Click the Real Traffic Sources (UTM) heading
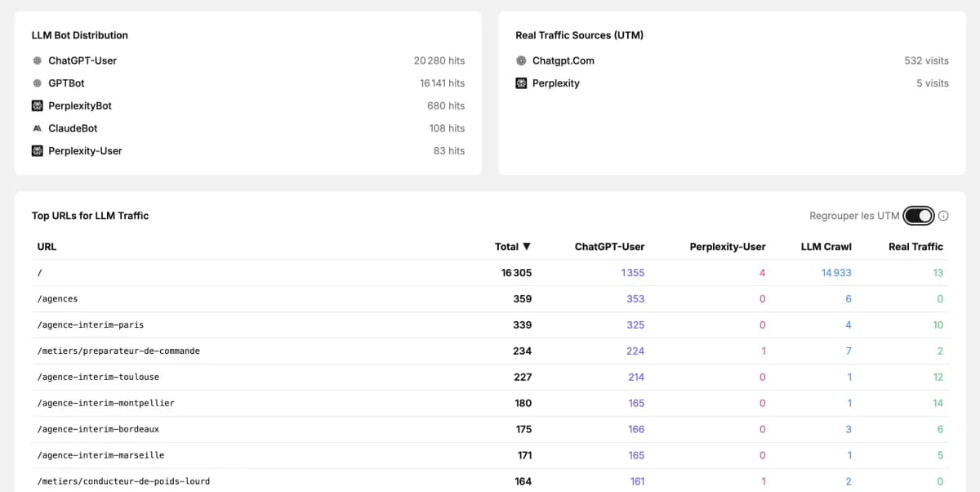The width and height of the screenshot is (980, 492). pos(580,35)
